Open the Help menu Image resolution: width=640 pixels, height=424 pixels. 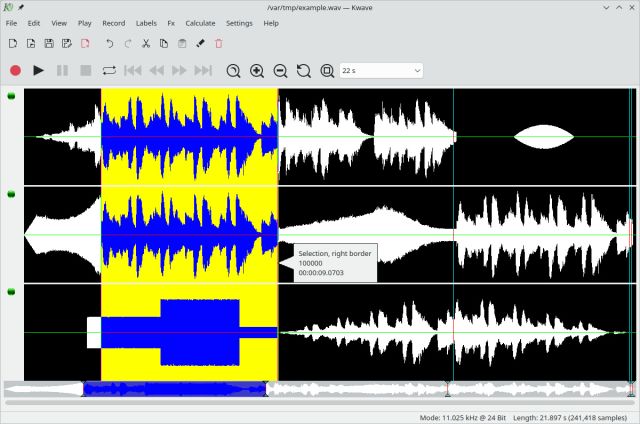(x=271, y=23)
